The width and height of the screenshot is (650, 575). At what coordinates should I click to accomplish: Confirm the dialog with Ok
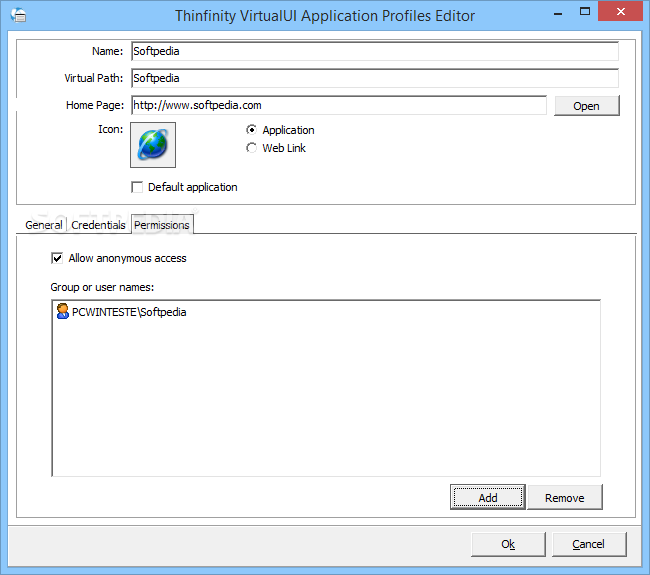click(508, 544)
